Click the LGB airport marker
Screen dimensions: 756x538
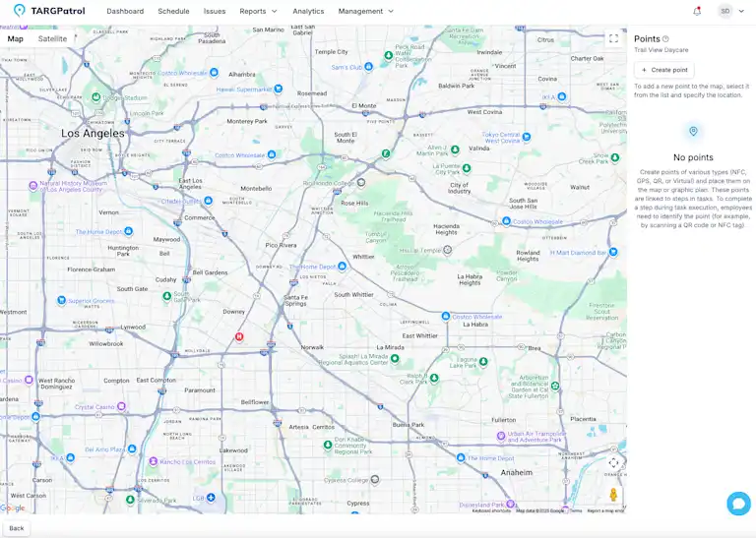(x=211, y=497)
